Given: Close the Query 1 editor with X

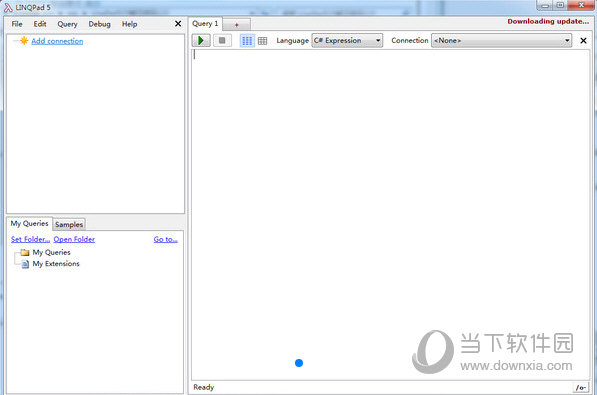Looking at the screenshot, I should click(x=583, y=40).
